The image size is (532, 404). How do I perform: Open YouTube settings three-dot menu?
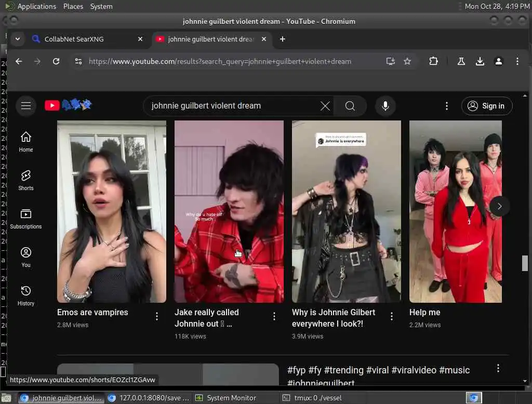point(446,106)
